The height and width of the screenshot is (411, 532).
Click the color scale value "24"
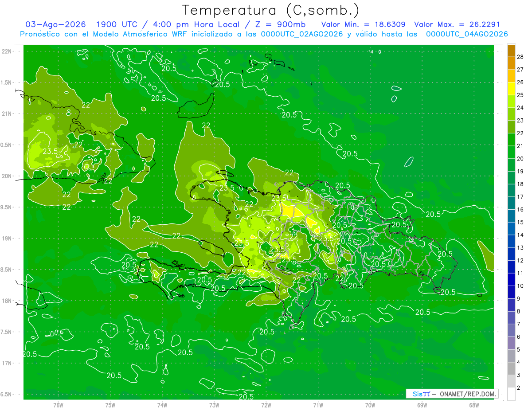click(x=520, y=108)
